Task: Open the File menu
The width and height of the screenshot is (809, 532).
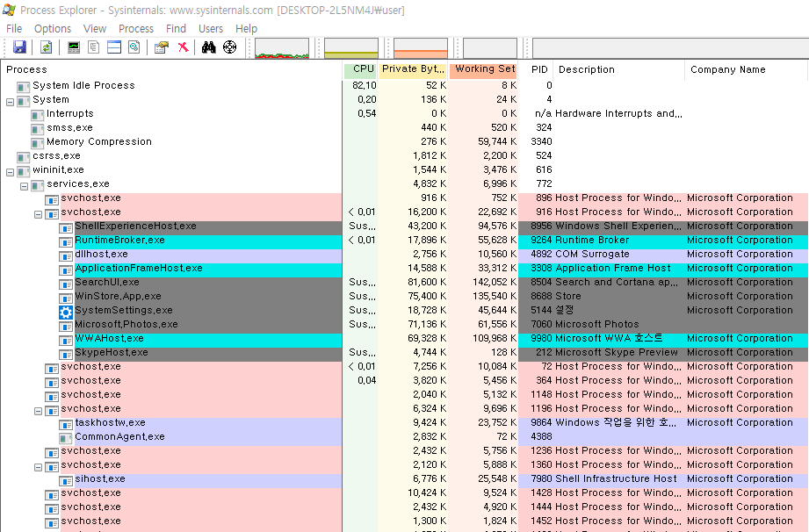Action: coord(14,28)
